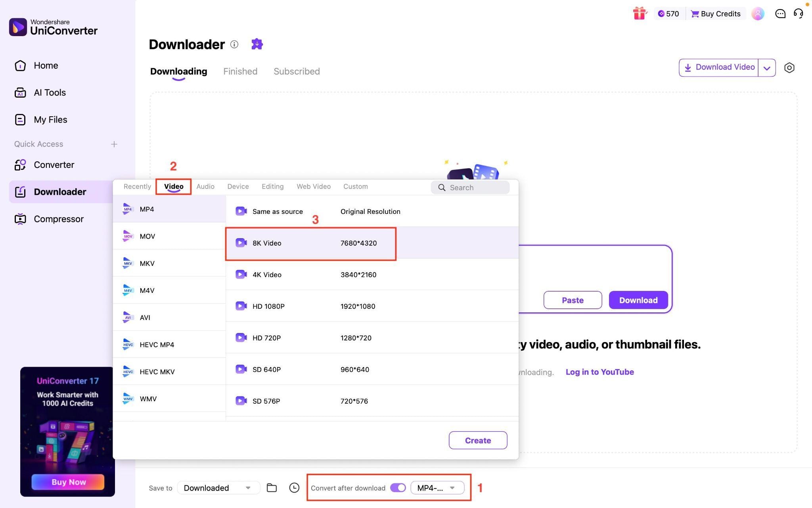Click the format Search field
Image resolution: width=812 pixels, height=508 pixels.
(470, 187)
